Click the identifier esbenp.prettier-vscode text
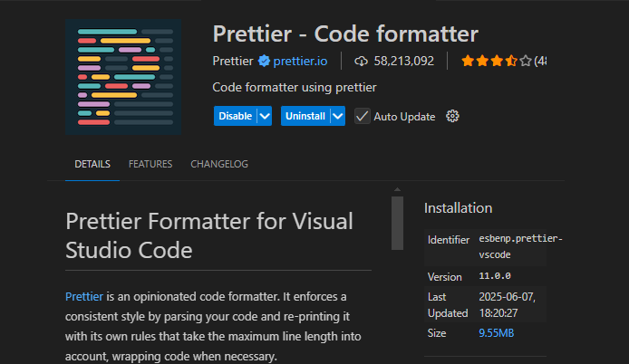The image size is (629, 364). [x=520, y=246]
